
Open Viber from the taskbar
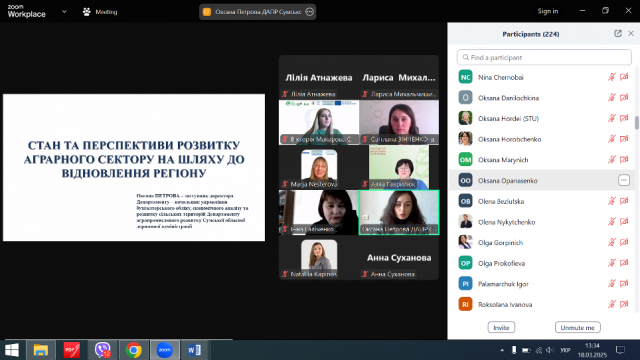tap(102, 350)
